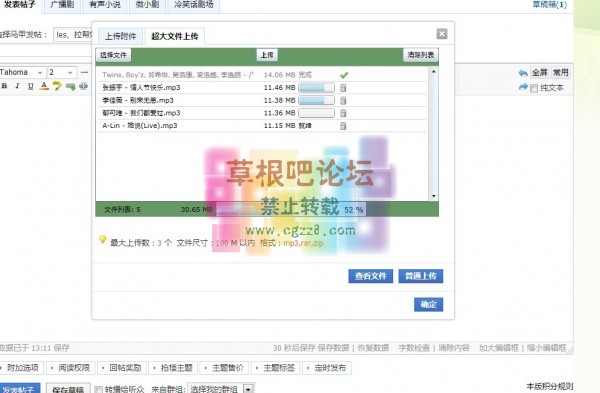Click the 清除内容 link
The height and width of the screenshot is (393, 600).
(x=454, y=348)
